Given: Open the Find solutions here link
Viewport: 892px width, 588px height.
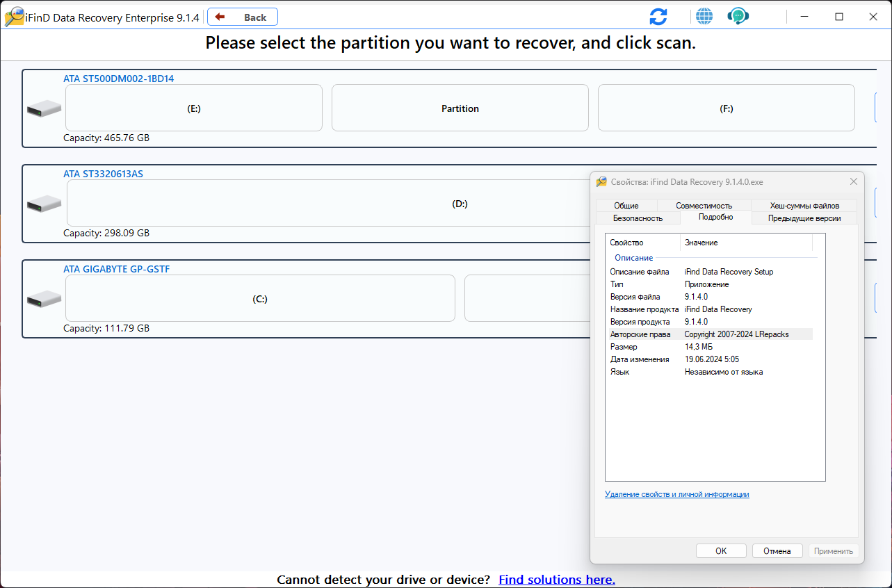Looking at the screenshot, I should [557, 580].
